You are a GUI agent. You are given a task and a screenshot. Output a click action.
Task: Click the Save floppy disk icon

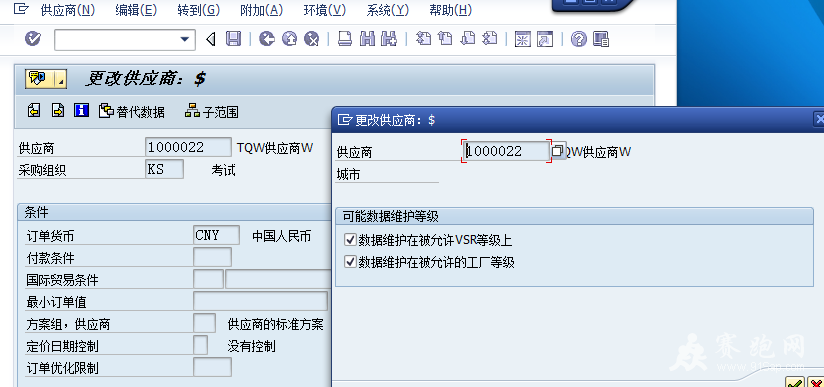click(233, 39)
